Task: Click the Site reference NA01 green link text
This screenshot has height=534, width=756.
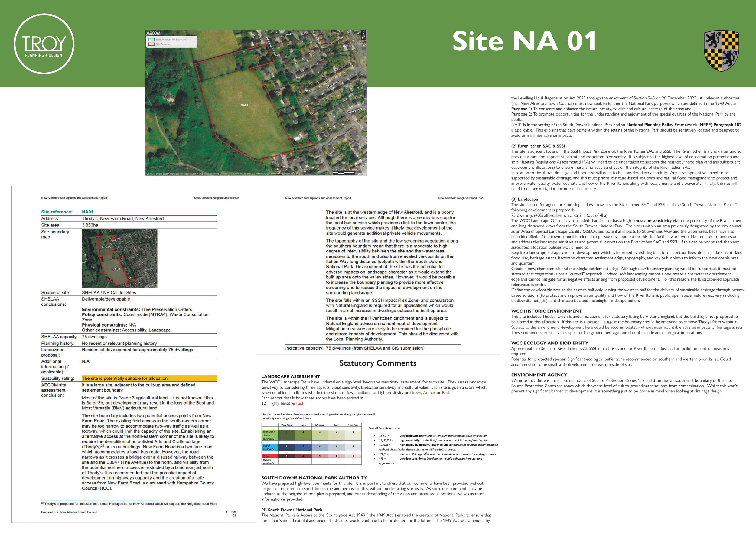Action: [88, 212]
